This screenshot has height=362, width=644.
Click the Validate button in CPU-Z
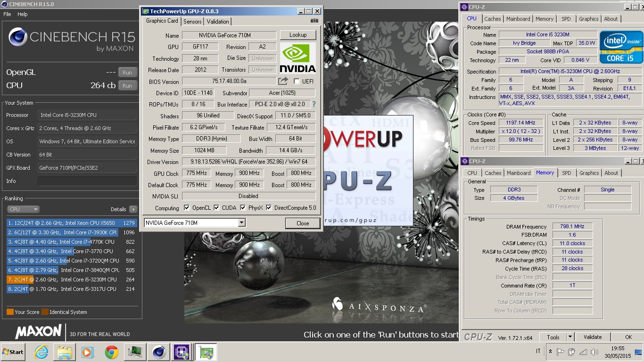click(593, 337)
